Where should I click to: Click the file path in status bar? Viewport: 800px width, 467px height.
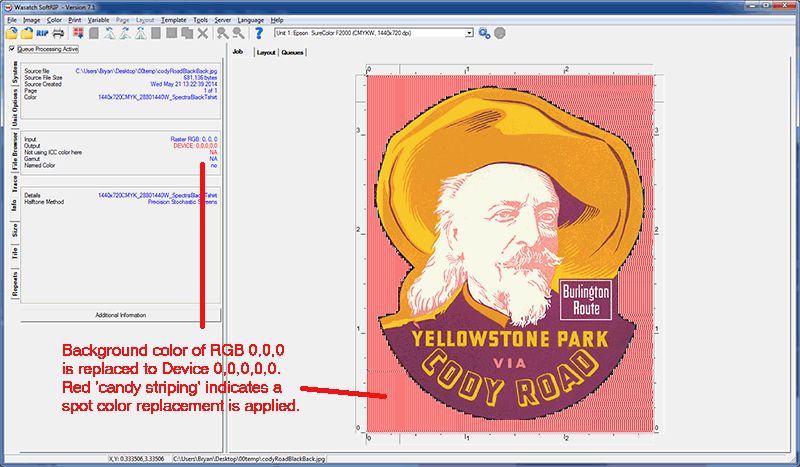coord(249,459)
